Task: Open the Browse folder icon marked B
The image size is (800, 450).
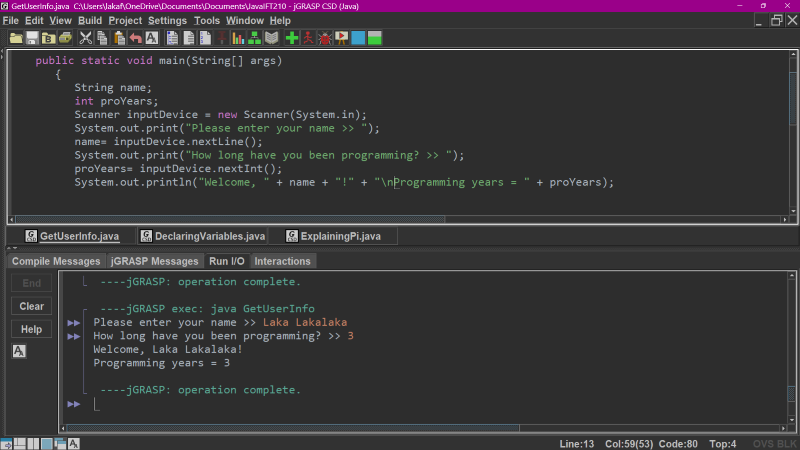Action: (48, 38)
